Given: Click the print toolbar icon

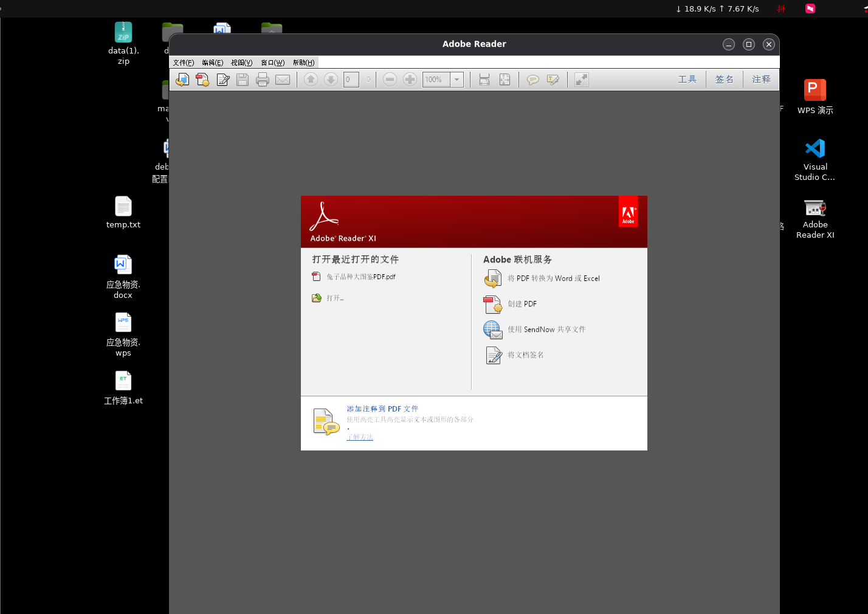Looking at the screenshot, I should tap(263, 80).
